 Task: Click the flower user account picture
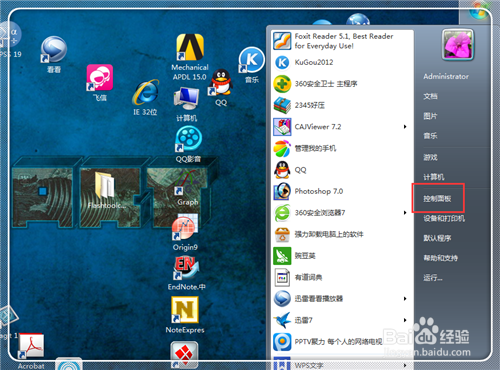[x=458, y=45]
